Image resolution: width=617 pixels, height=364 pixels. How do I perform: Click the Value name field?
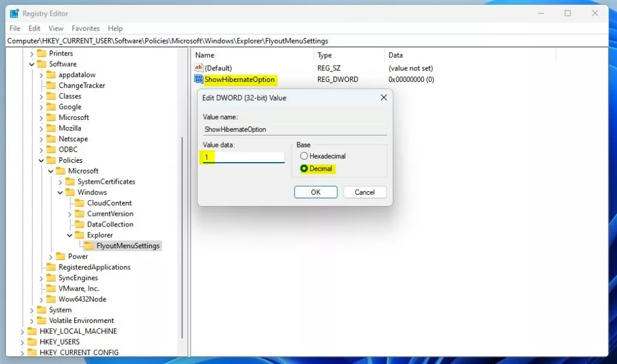[x=295, y=130]
